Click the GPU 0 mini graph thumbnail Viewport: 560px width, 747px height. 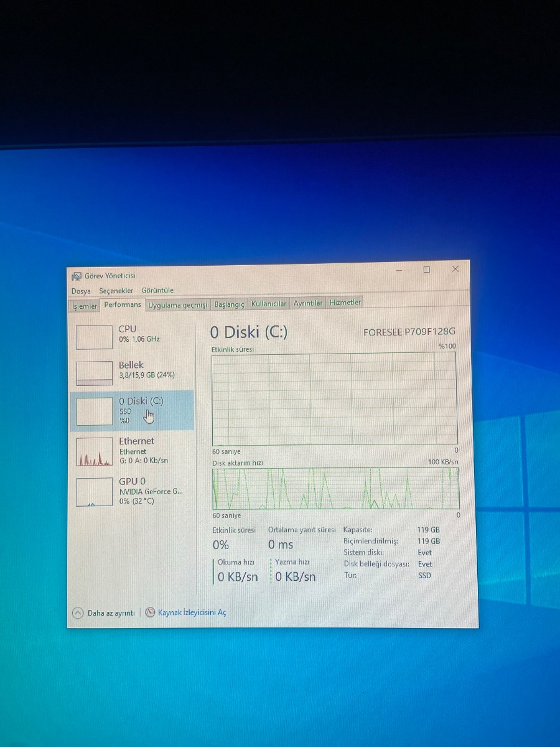point(94,492)
